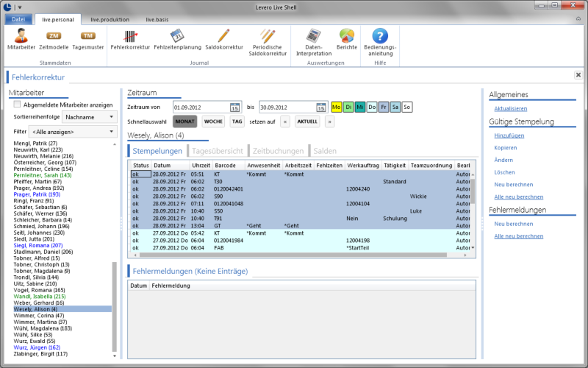Click the Levero application logo icon
Image resolution: width=588 pixels, height=368 pixels.
coord(7,7)
